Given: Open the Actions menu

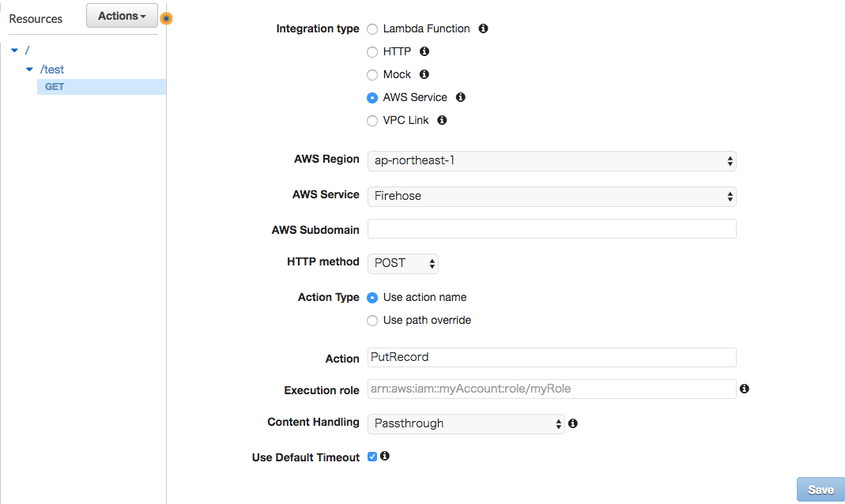Looking at the screenshot, I should pyautogui.click(x=121, y=15).
